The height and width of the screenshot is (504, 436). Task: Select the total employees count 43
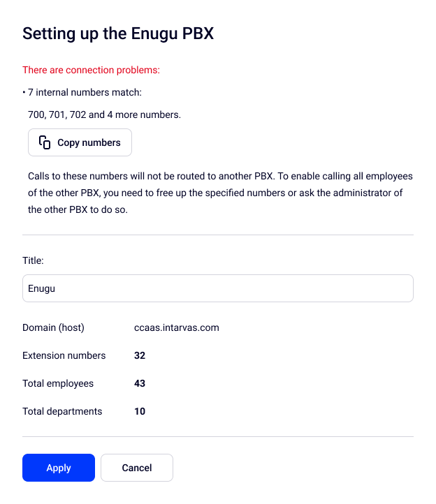click(x=140, y=383)
